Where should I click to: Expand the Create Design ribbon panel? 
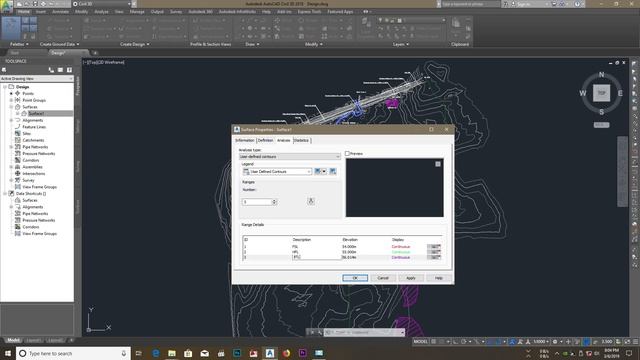[x=135, y=44]
